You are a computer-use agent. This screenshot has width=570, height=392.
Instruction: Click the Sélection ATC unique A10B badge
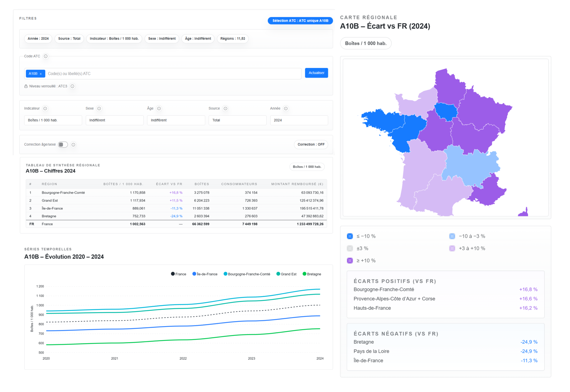[x=300, y=21]
